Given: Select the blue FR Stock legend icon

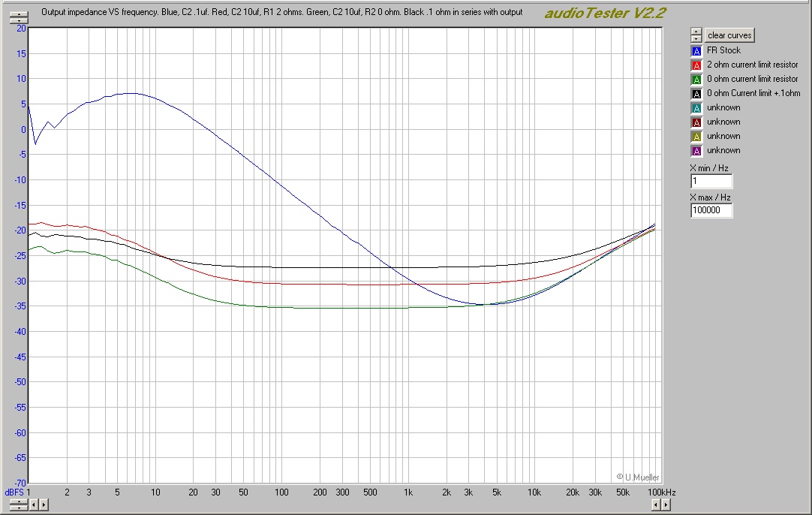Looking at the screenshot, I should (x=696, y=50).
